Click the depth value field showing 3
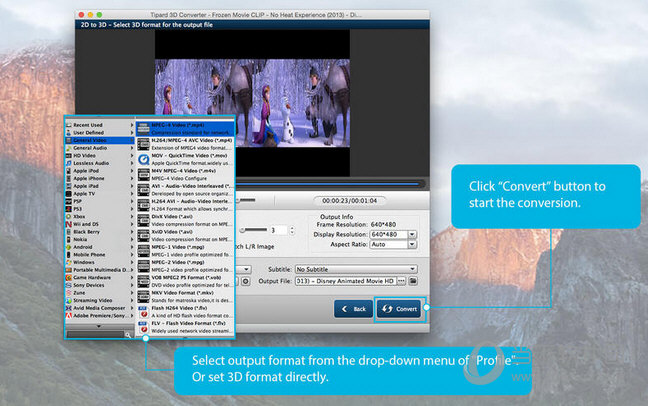Viewport: 648px width, 406px height. click(279, 230)
